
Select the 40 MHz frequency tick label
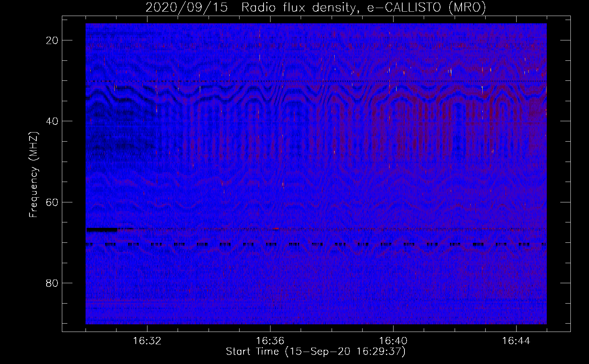[52, 121]
